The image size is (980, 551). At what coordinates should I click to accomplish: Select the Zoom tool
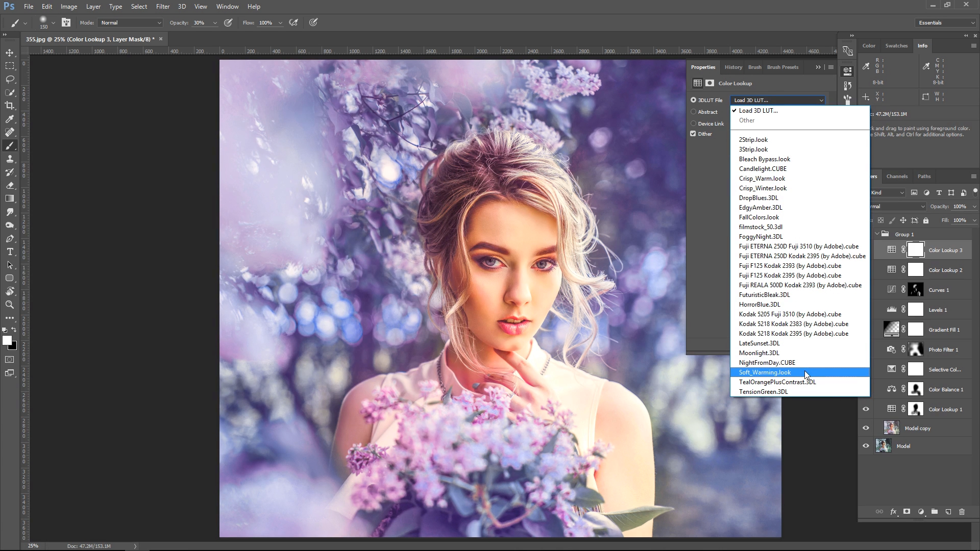point(10,305)
